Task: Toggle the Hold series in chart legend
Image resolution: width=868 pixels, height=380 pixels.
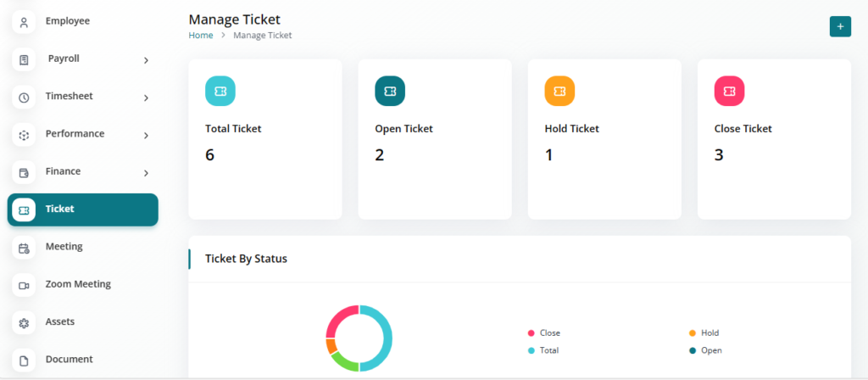Action: (x=709, y=333)
